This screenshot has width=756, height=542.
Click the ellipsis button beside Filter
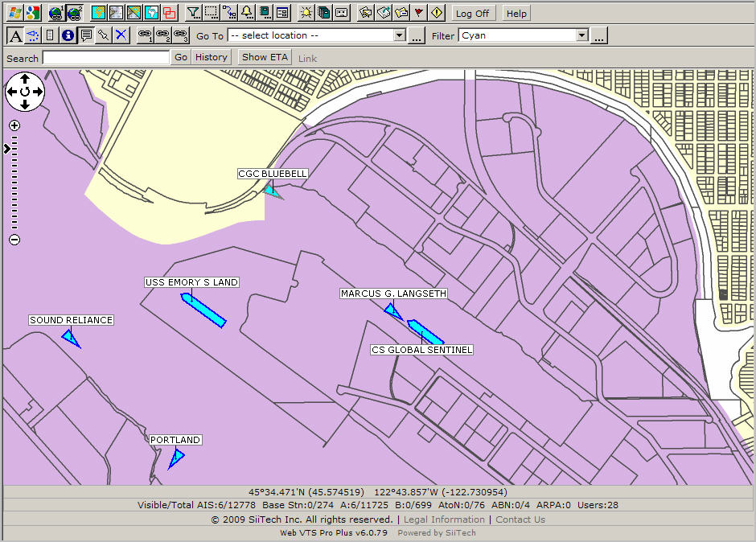pyautogui.click(x=599, y=35)
